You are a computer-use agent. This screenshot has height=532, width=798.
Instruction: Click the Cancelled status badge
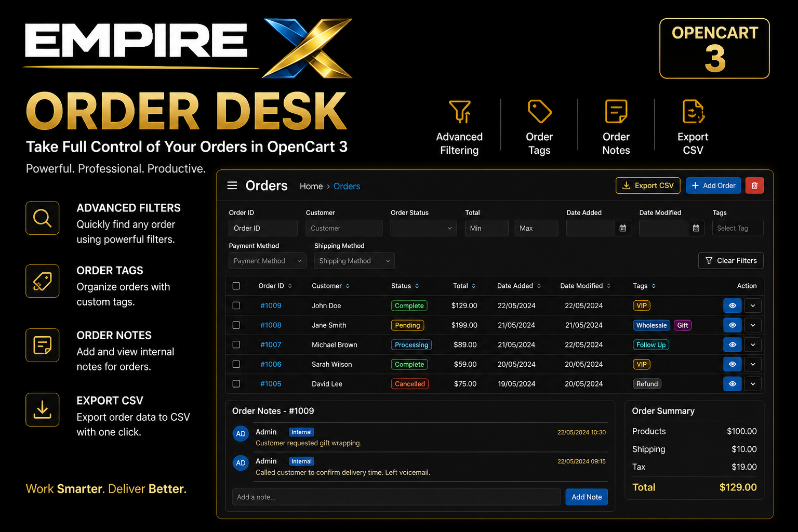point(410,384)
